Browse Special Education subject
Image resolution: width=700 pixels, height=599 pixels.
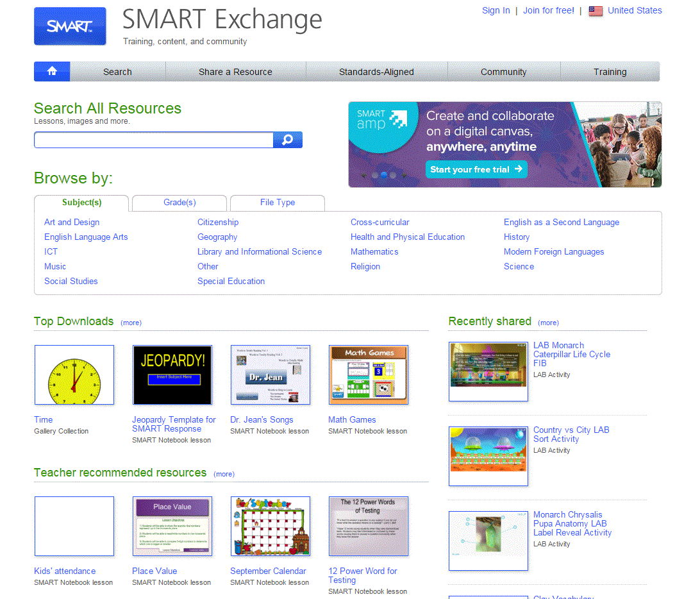[231, 282]
